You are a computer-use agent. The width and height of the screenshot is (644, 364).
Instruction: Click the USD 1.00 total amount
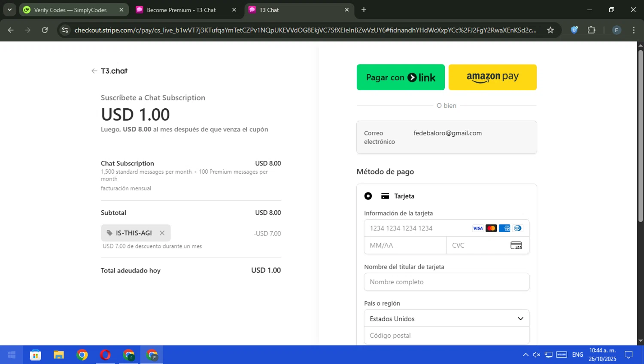click(x=266, y=270)
